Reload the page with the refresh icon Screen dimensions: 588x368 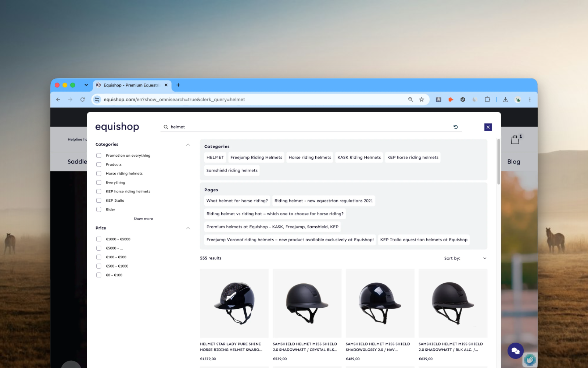coord(82,99)
